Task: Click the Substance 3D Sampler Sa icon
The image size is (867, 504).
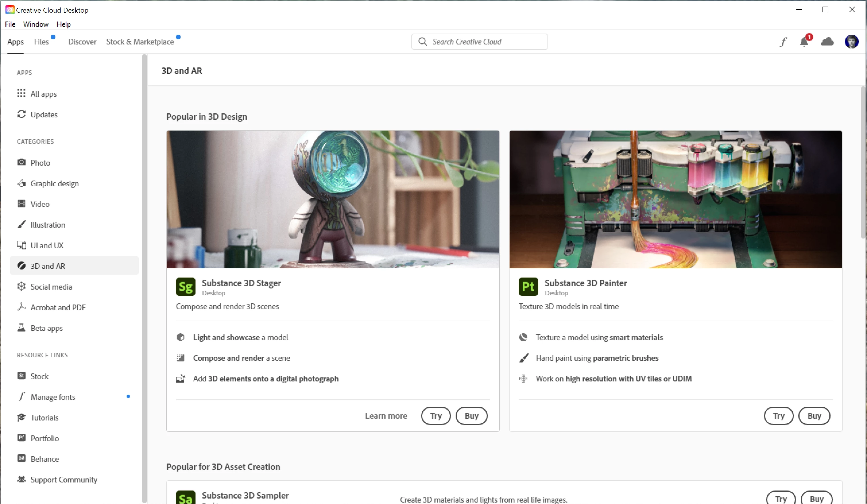Action: tap(185, 498)
